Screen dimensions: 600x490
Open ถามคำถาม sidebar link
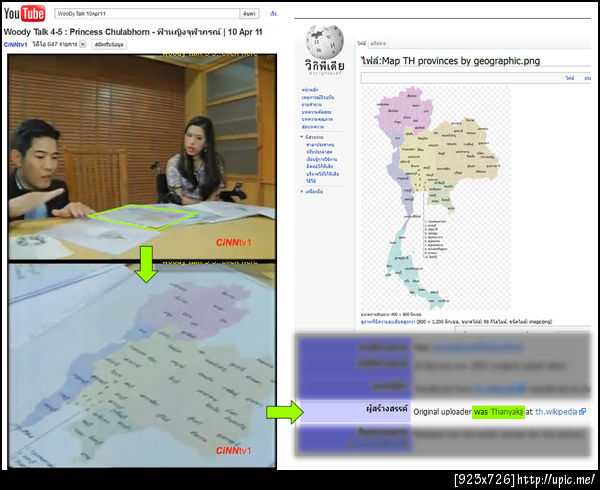pos(311,104)
